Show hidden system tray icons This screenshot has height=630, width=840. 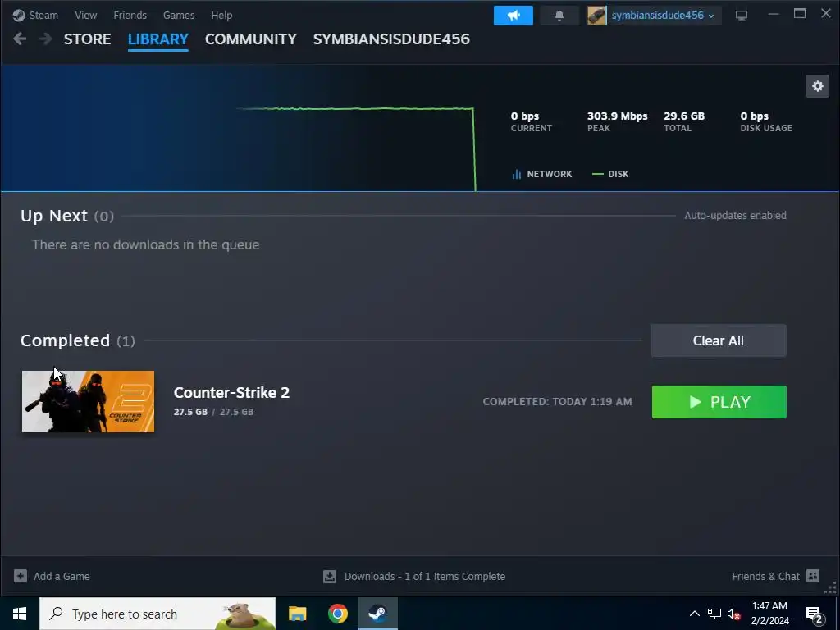[694, 614]
